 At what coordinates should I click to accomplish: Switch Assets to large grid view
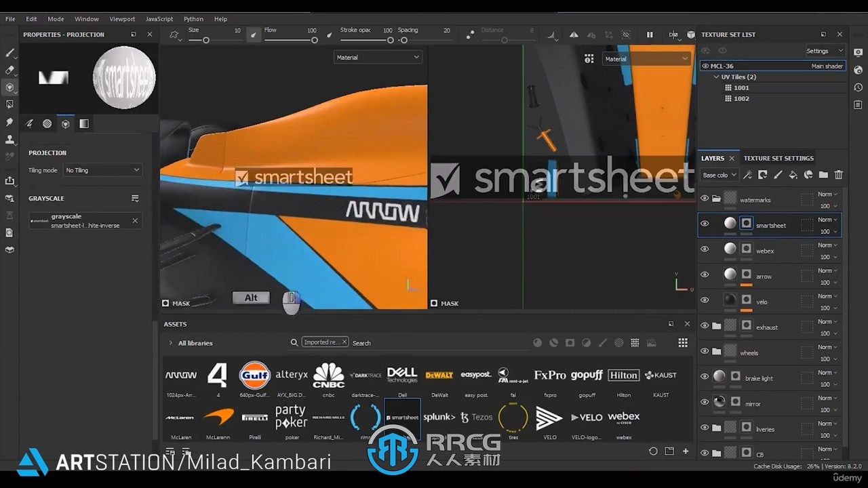pos(683,343)
